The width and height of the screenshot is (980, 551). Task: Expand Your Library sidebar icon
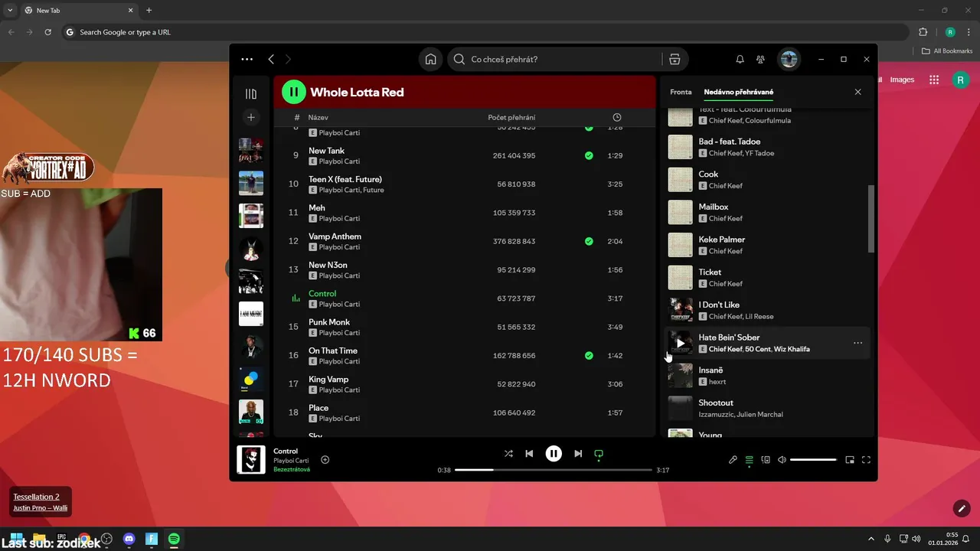point(251,93)
